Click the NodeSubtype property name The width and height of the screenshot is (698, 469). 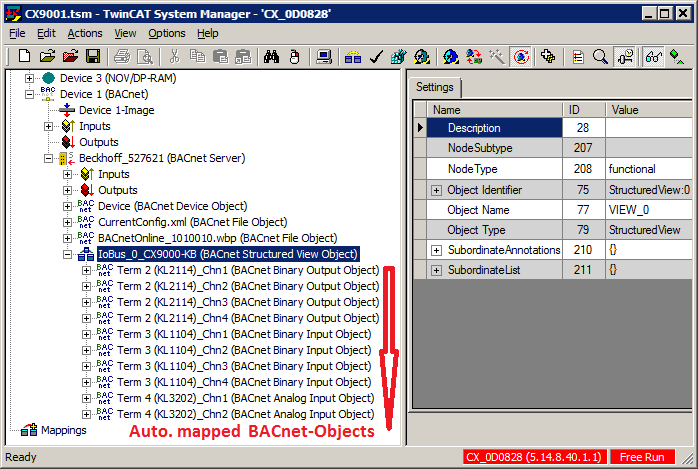(x=480, y=148)
